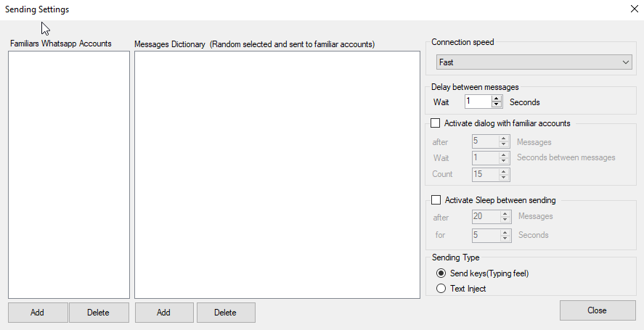
Task: Click the Sleep after Messages number field
Action: click(x=484, y=216)
